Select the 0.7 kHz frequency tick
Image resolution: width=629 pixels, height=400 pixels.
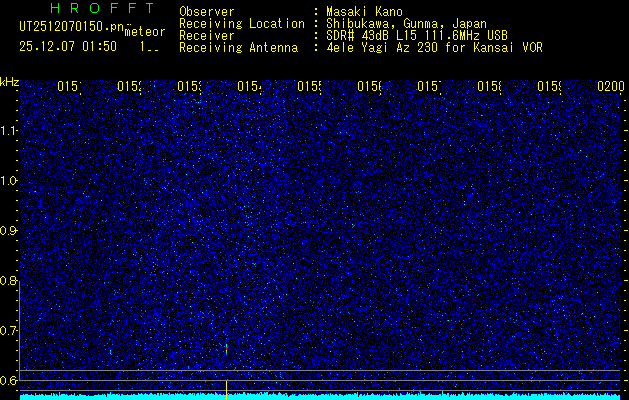9,330
